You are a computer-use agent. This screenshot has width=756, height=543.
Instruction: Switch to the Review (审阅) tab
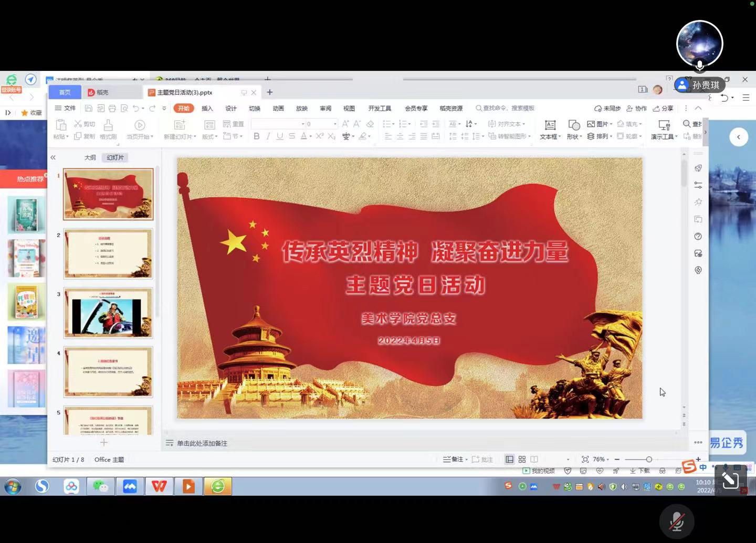click(325, 108)
